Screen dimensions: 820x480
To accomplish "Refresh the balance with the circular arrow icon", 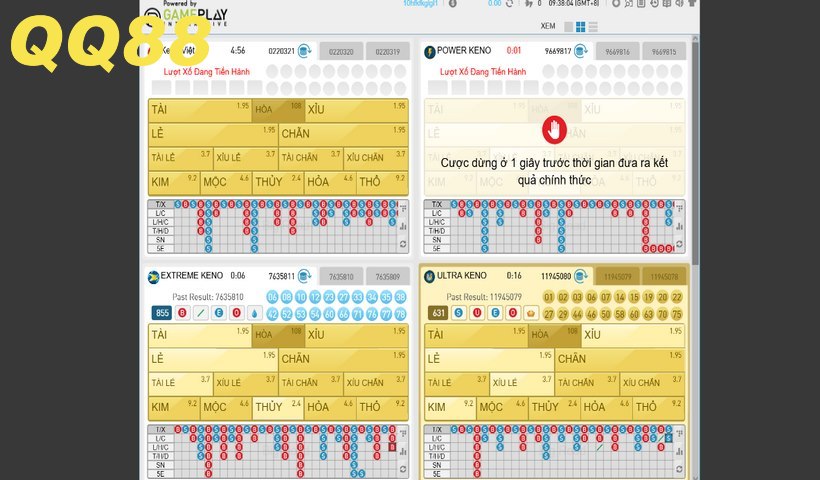I will point(509,3).
